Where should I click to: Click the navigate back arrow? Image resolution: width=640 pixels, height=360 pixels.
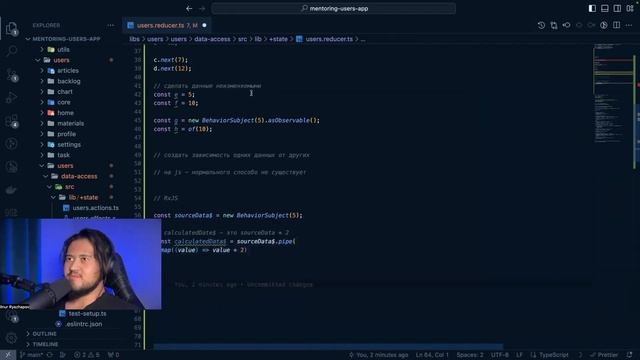click(x=189, y=8)
